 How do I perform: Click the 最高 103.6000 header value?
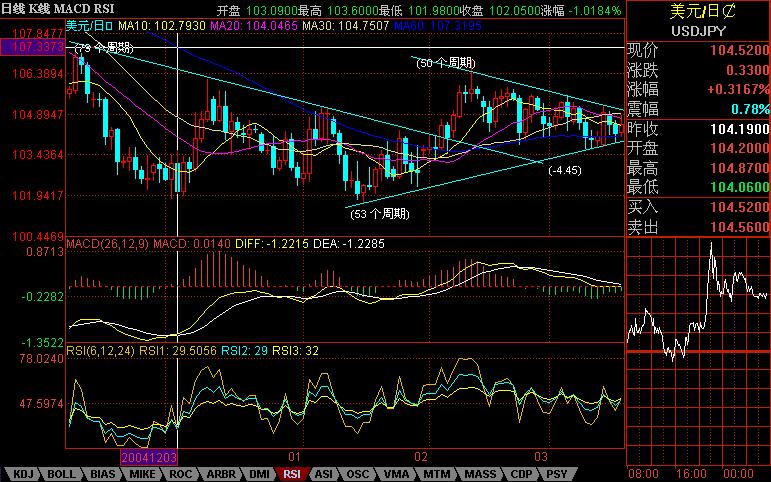point(338,10)
